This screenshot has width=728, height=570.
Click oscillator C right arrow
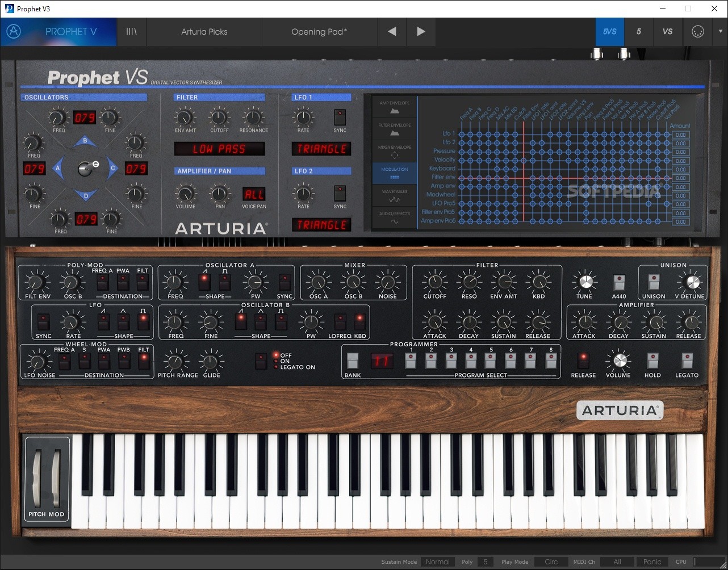113,168
